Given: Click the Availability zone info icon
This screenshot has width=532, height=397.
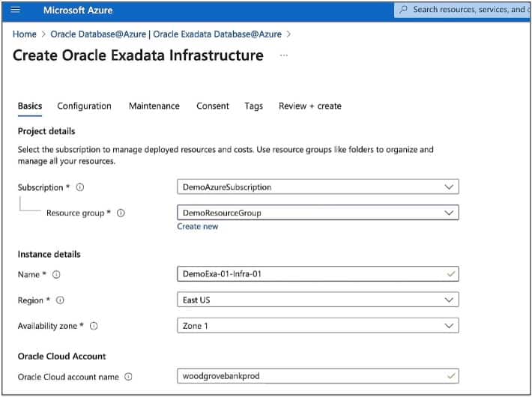Looking at the screenshot, I should [x=94, y=326].
